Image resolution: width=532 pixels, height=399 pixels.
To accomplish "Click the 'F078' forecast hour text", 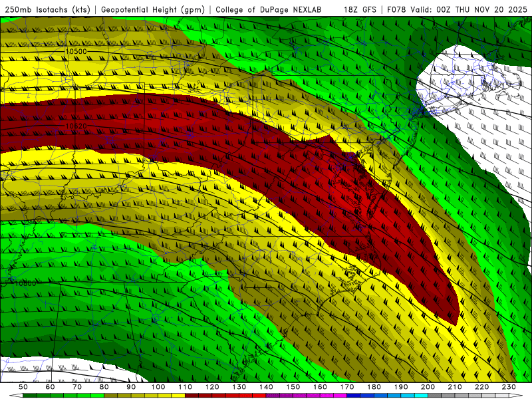I will 396,10.
